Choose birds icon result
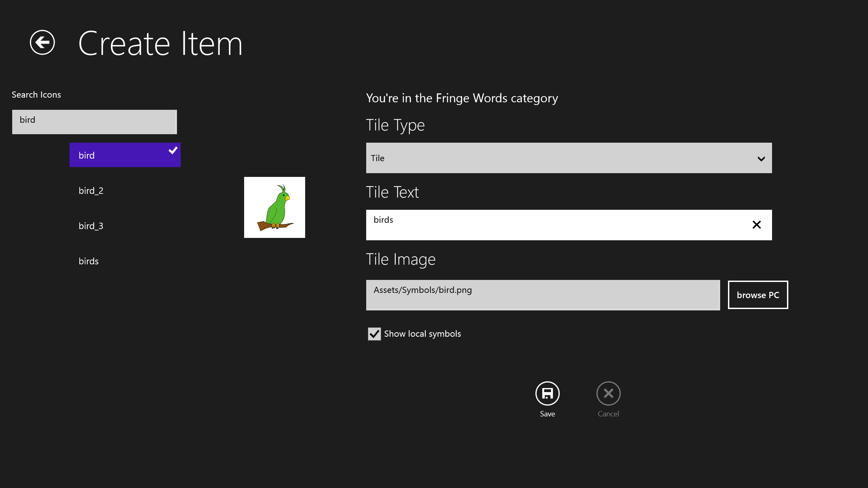 pos(88,261)
